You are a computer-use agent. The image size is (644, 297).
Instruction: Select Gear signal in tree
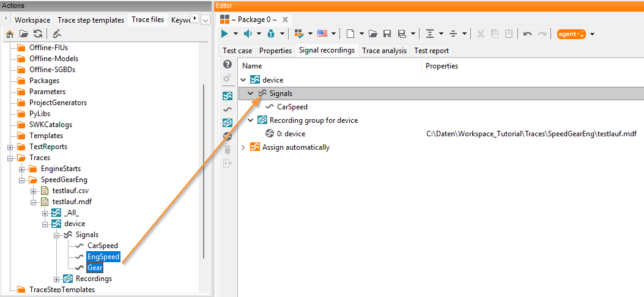(x=94, y=268)
